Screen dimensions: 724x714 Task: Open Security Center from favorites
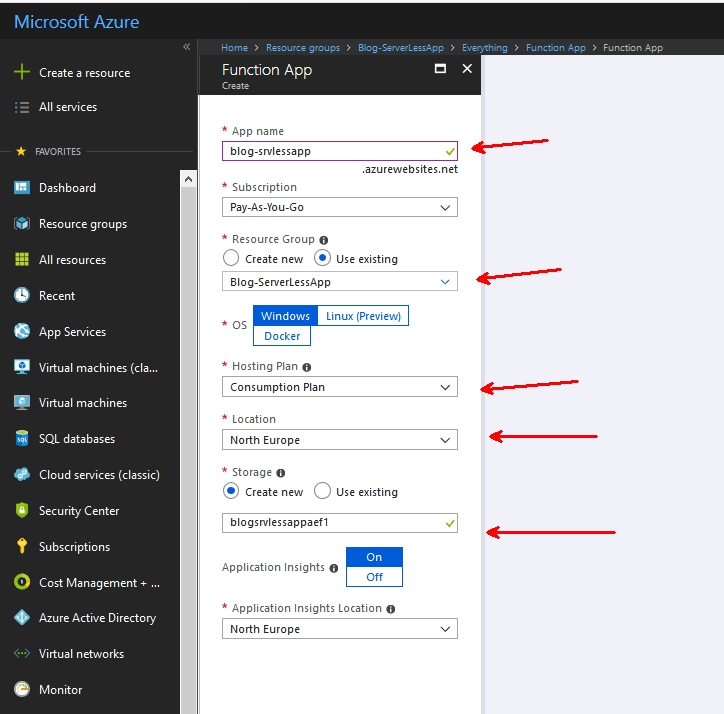[79, 511]
